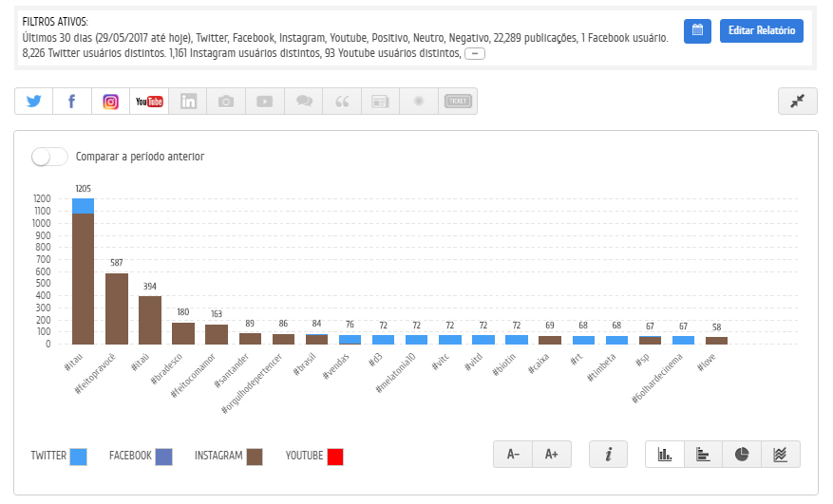The width and height of the screenshot is (833, 504).
Task: Switch to vertical bar chart view
Action: click(665, 454)
